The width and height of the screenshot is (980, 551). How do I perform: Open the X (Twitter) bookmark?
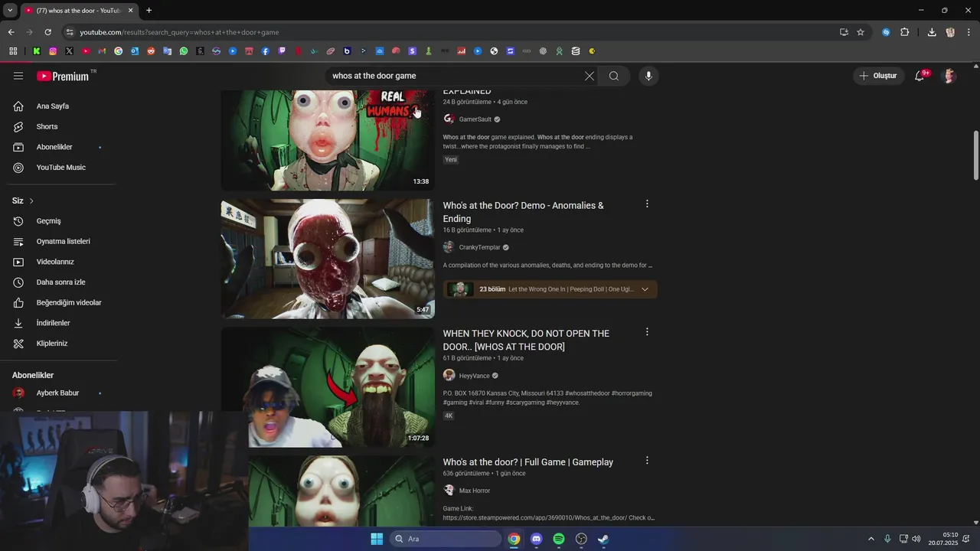point(69,51)
